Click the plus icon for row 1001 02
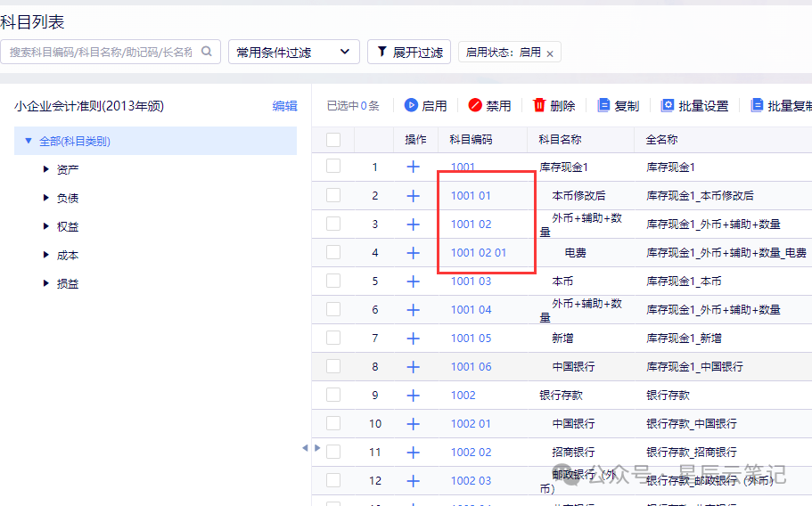The height and width of the screenshot is (506, 812). (413, 224)
